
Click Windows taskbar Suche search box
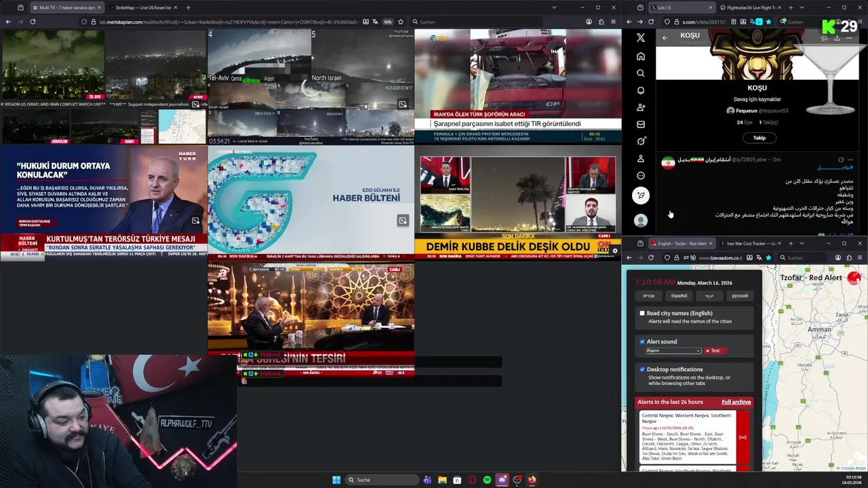click(x=382, y=480)
